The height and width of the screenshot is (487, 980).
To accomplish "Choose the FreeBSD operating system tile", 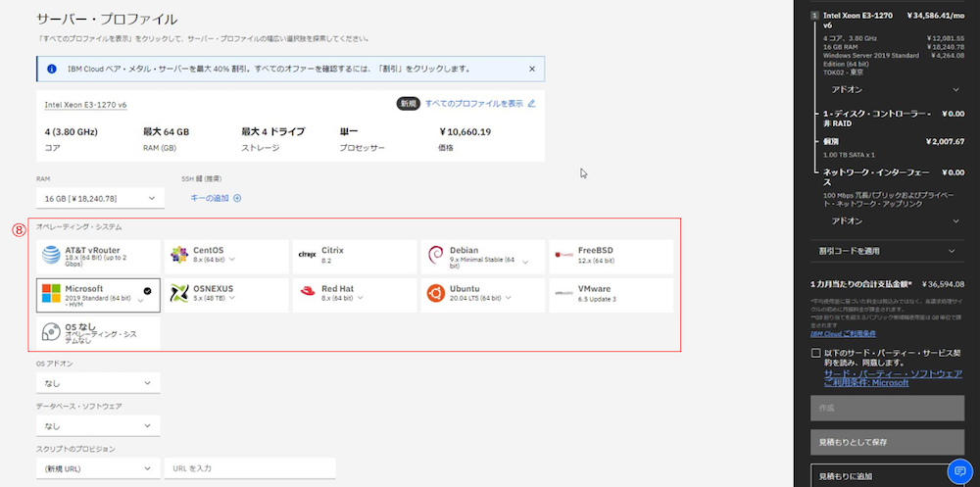I will click(x=612, y=256).
